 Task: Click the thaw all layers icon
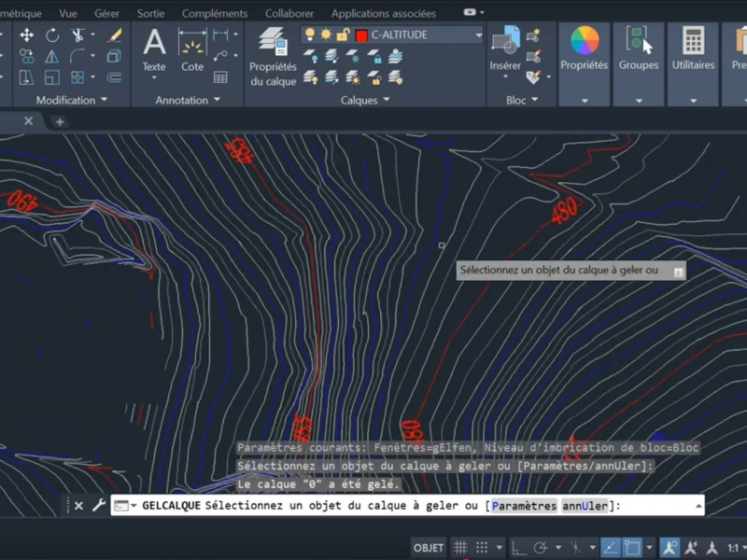point(353,77)
